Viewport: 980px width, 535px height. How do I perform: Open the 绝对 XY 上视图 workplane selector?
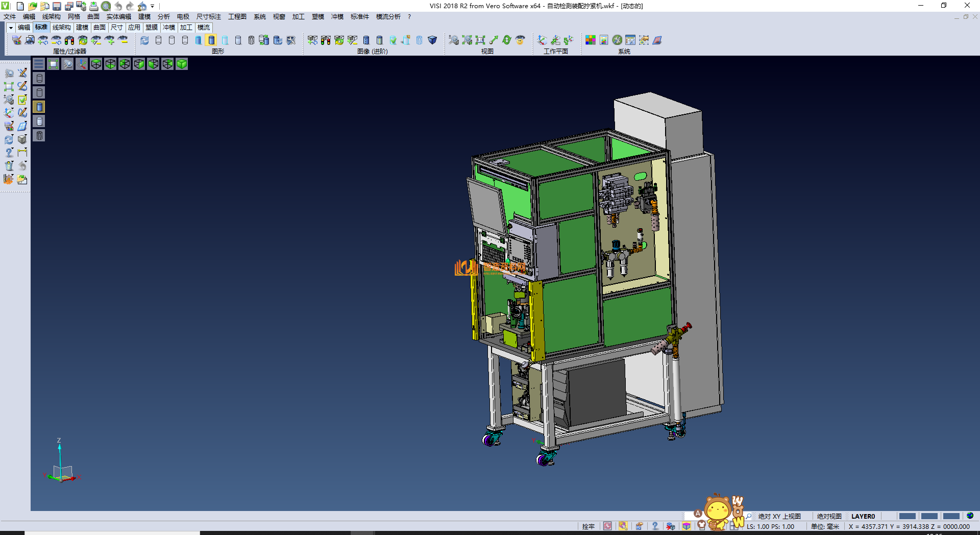point(779,516)
